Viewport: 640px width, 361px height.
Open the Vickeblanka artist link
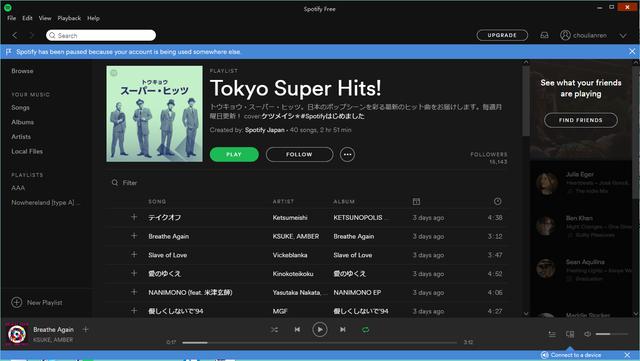tap(290, 255)
